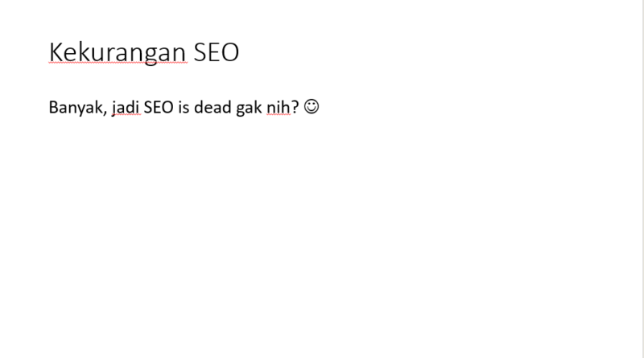Click the red squiggle under "Kekurangan"
This screenshot has height=358, width=644.
click(x=118, y=63)
